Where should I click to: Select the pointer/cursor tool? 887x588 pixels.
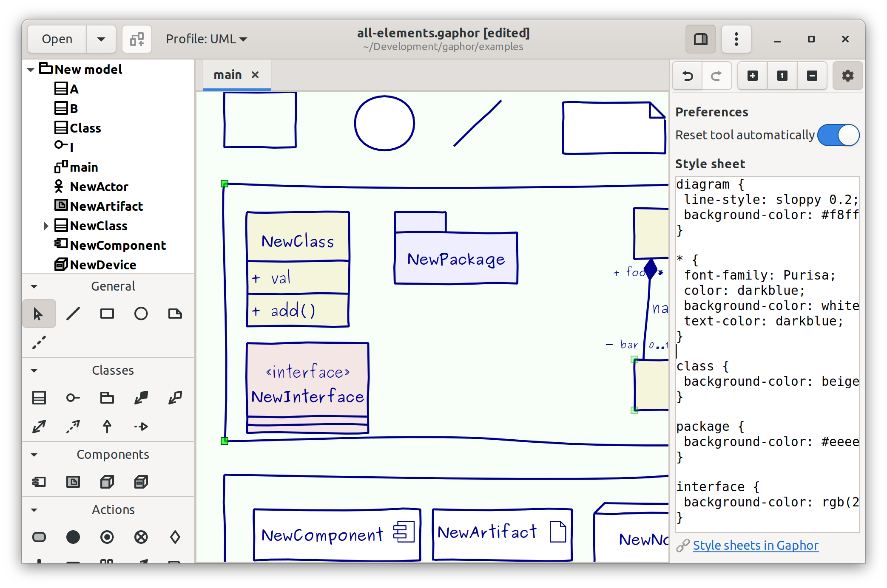37,314
